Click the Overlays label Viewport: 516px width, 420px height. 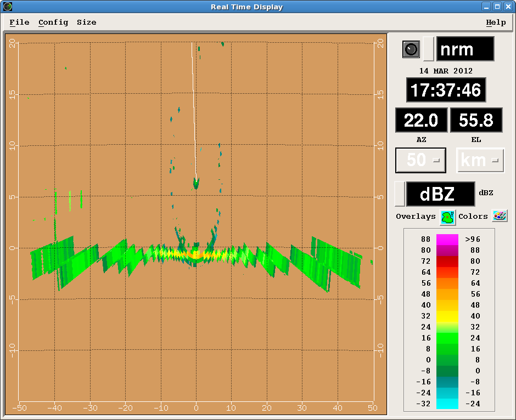click(x=416, y=217)
